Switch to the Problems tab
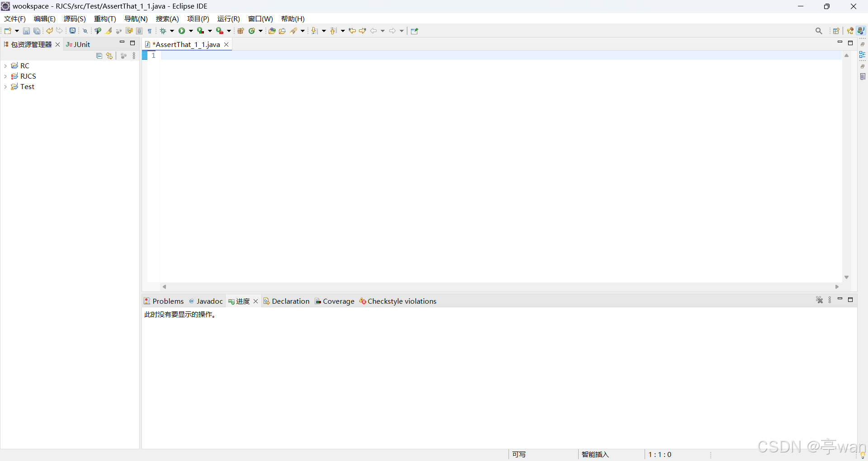Screen dimensions: 868x461 pos(164,301)
